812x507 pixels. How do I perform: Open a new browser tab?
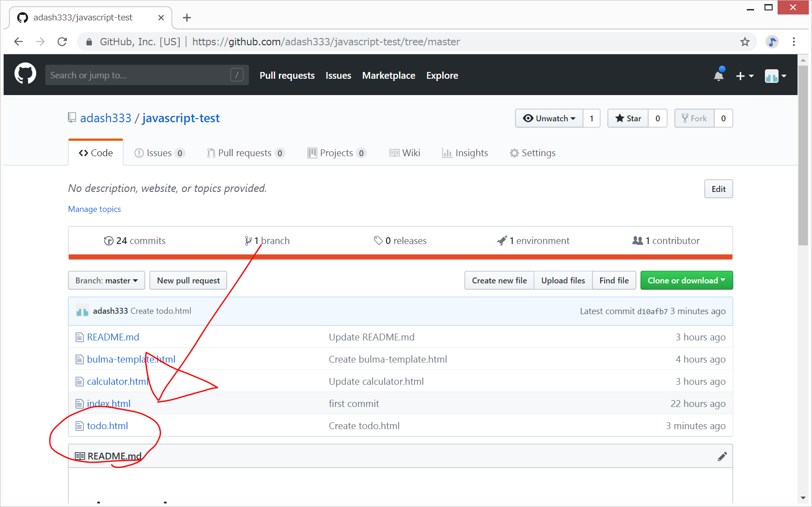[x=186, y=18]
